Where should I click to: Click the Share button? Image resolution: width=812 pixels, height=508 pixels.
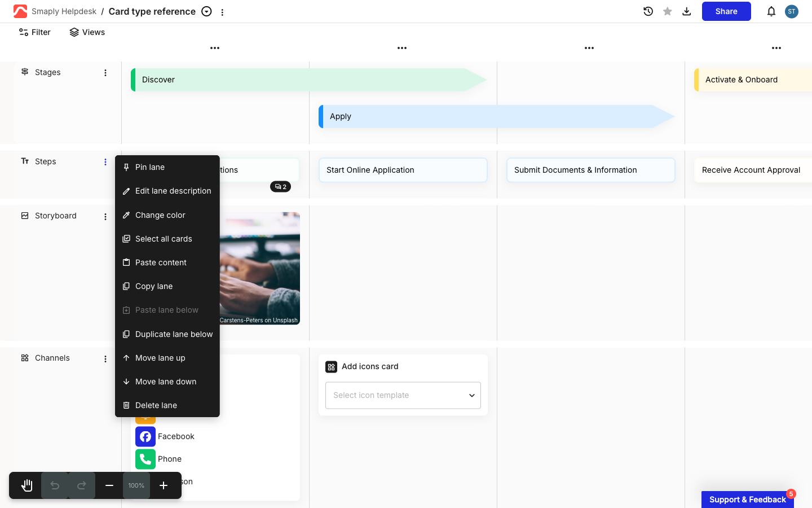(x=726, y=11)
